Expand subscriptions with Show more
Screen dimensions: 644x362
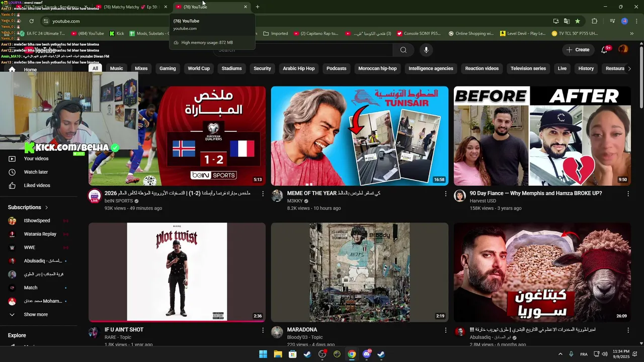click(x=36, y=315)
